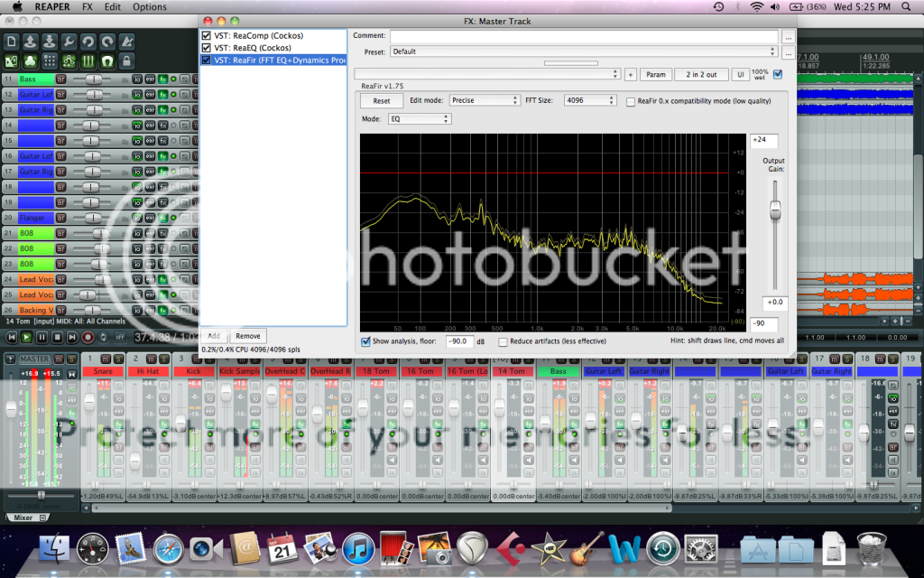This screenshot has width=924, height=578.
Task: Toggle the repeat loop transport button
Action: tap(103, 337)
